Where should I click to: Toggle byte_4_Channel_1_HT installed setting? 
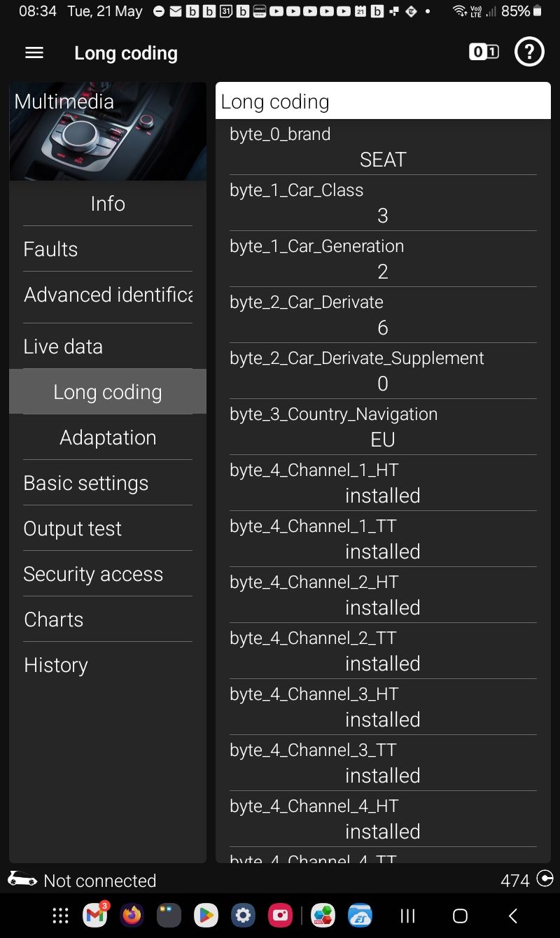(382, 496)
